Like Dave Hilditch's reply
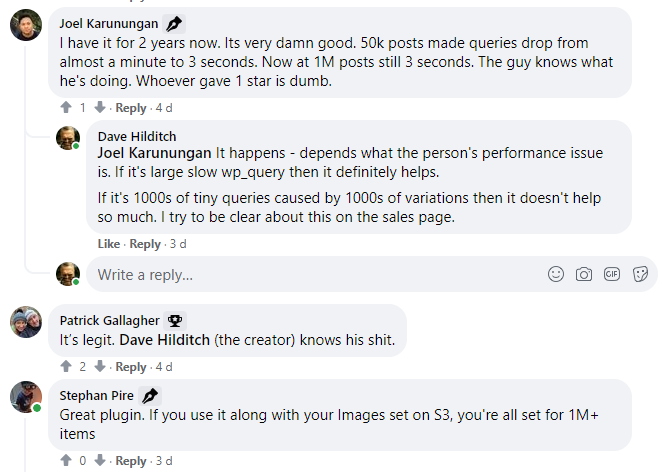Viewport: 669px width, 472px height. click(x=108, y=244)
